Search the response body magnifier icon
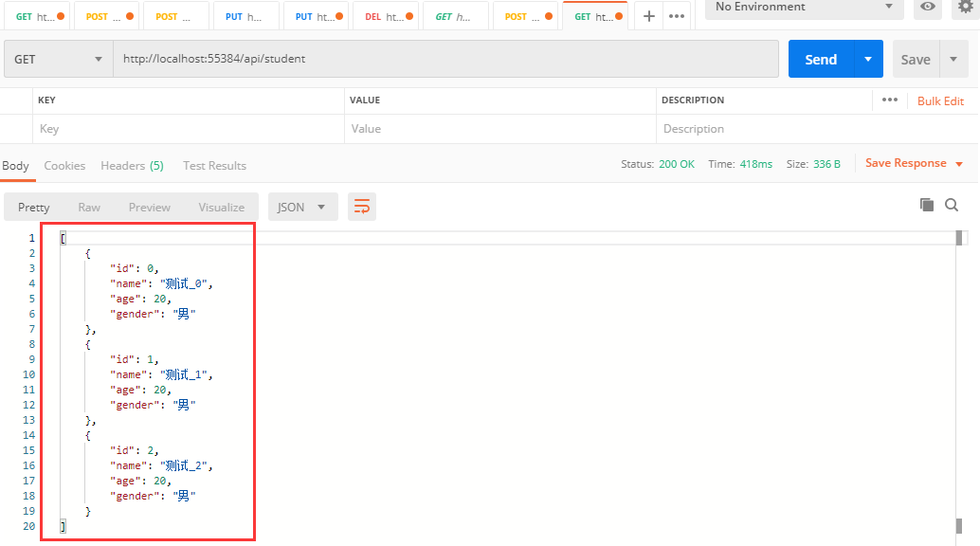This screenshot has height=546, width=980. coord(952,205)
